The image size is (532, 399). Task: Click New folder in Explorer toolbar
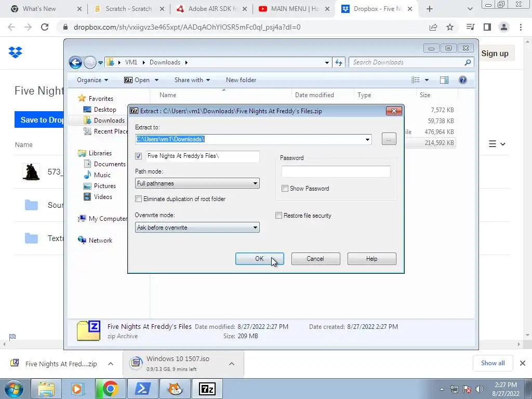[x=241, y=79]
